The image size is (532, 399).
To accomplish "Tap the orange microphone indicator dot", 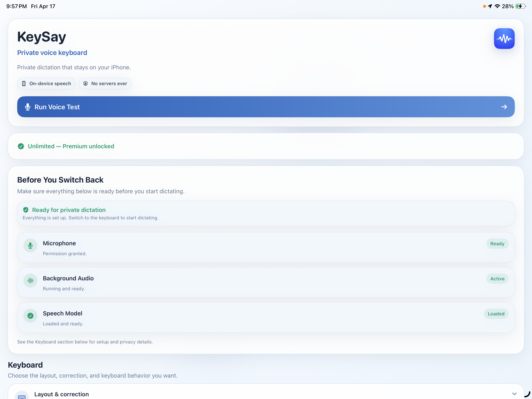I will [484, 6].
